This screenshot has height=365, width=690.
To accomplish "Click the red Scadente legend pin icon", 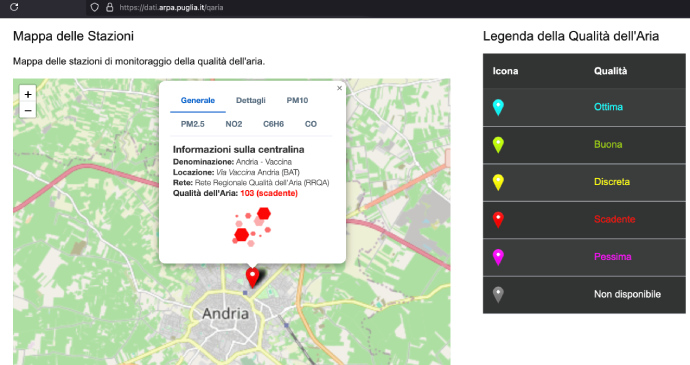I will click(498, 219).
